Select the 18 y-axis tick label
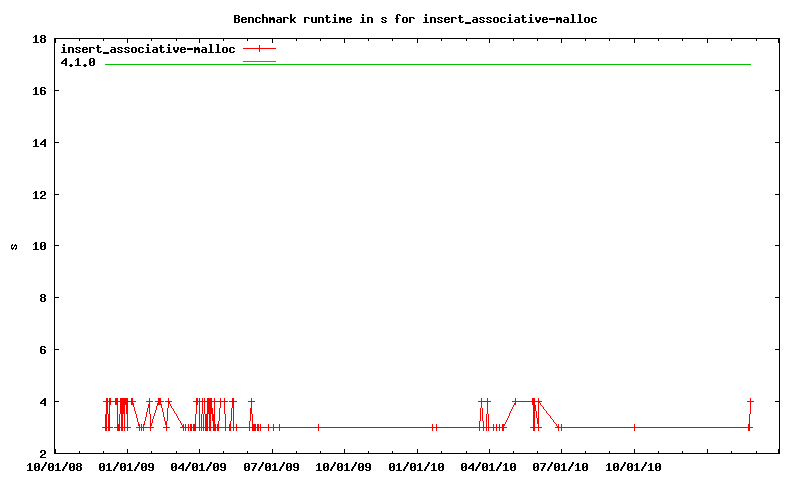The height and width of the screenshot is (480, 800). click(x=39, y=39)
